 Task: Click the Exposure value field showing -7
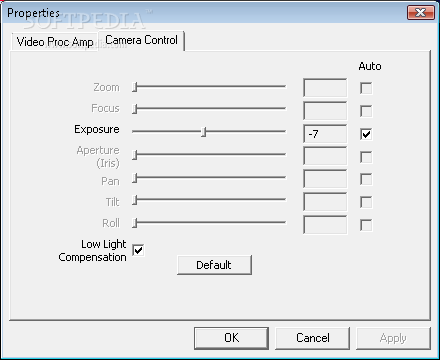tap(325, 134)
